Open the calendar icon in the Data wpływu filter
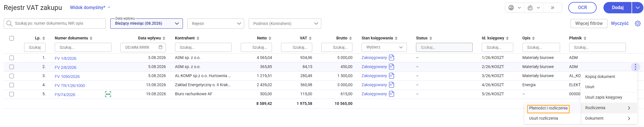 pos(161,47)
